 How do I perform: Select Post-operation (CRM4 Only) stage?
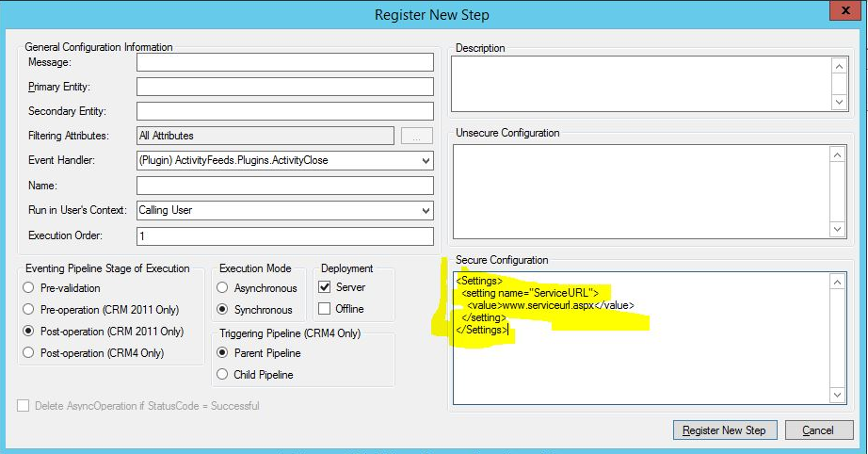coord(28,352)
